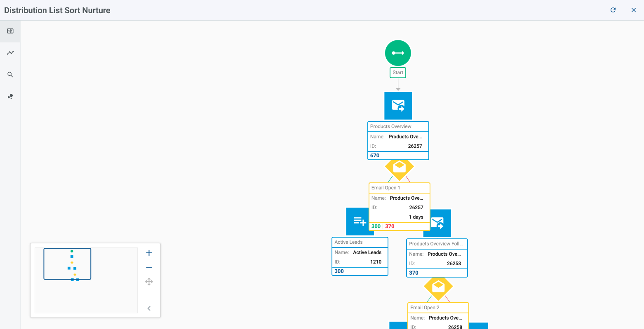
Task: Enable pan mode on the minimap
Action: coord(149,281)
